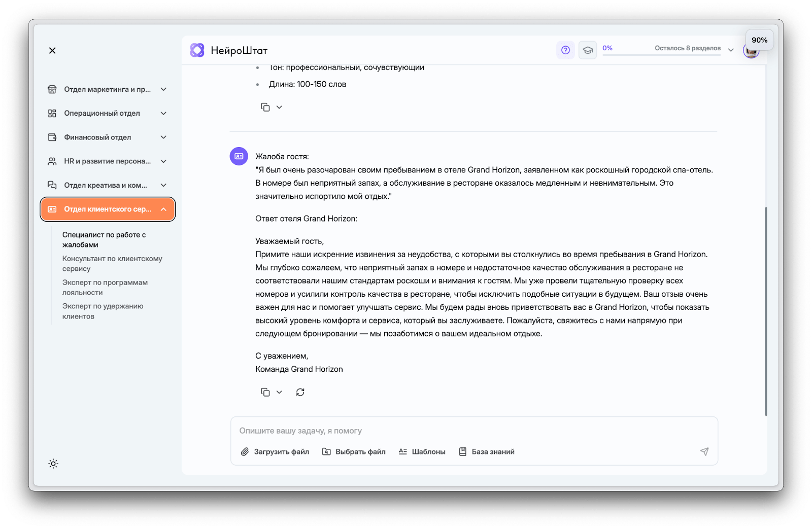Click the send message arrow icon
The height and width of the screenshot is (529, 812).
pyautogui.click(x=704, y=451)
